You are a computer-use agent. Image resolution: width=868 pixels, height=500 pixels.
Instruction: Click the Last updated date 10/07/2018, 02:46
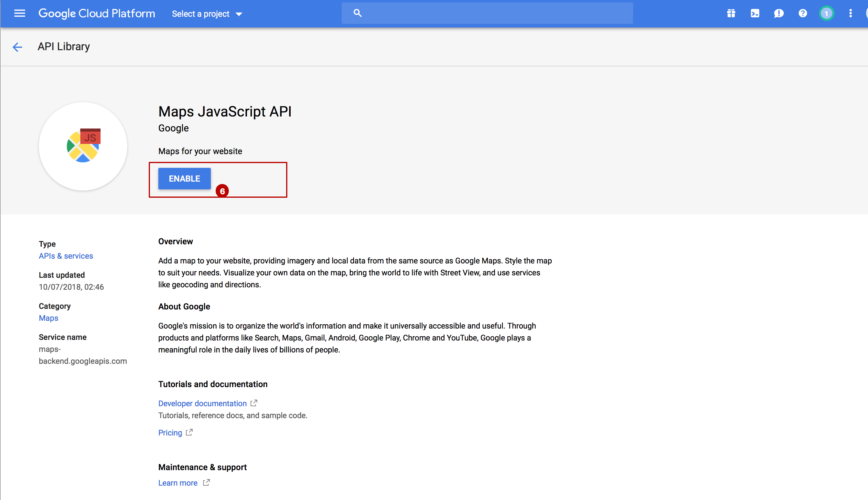[71, 287]
